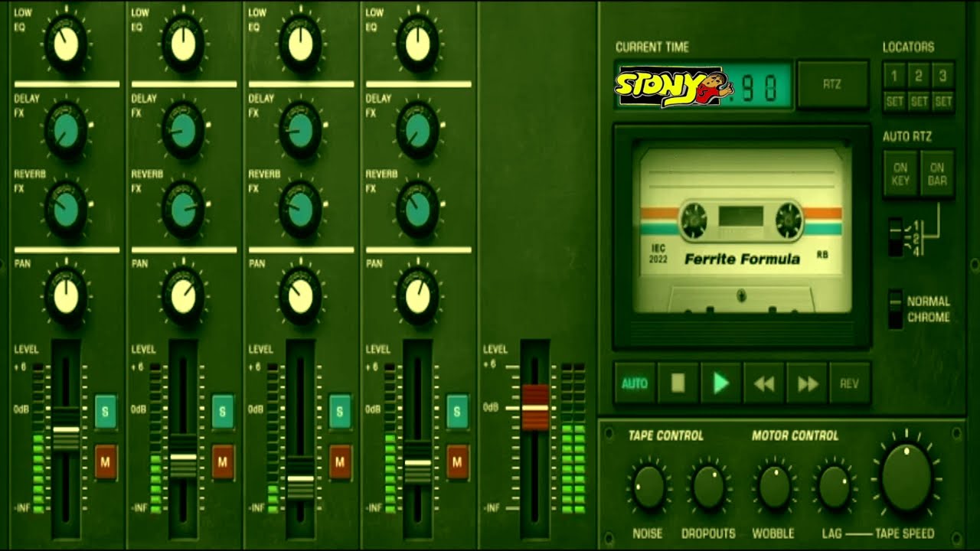Click channel 2 Low EQ knob
Screen dimensions: 980x551
184,44
